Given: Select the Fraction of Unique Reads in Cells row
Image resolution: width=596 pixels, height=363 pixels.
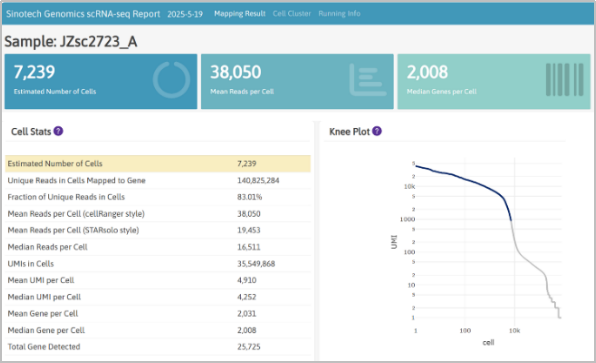Looking at the screenshot, I should click(158, 197).
